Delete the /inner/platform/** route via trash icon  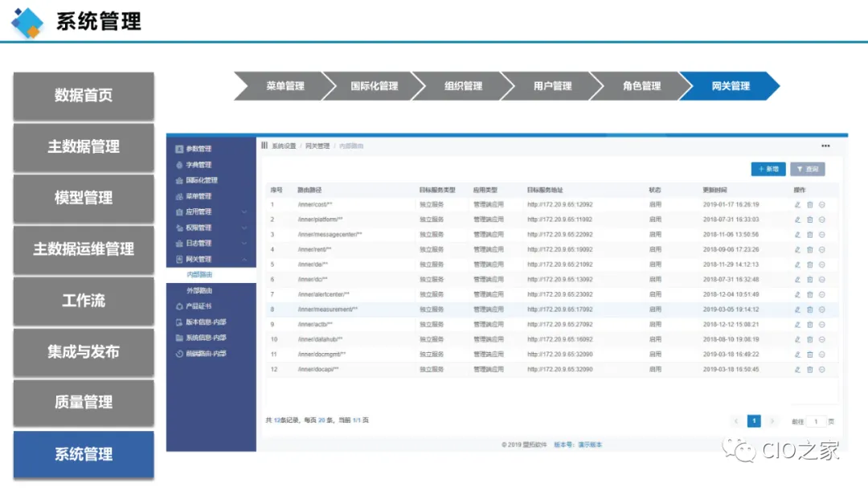pos(810,219)
